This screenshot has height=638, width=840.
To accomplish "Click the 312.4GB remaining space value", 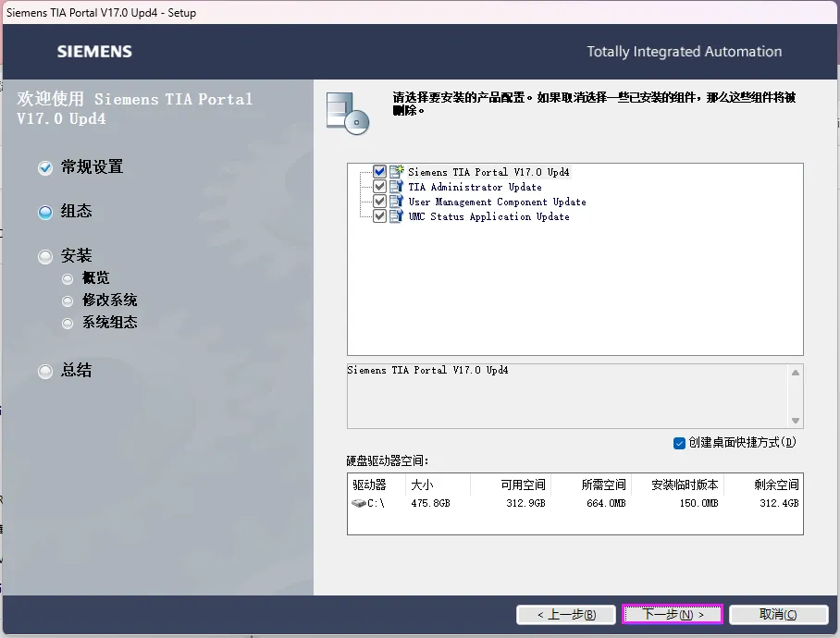I will (x=779, y=504).
